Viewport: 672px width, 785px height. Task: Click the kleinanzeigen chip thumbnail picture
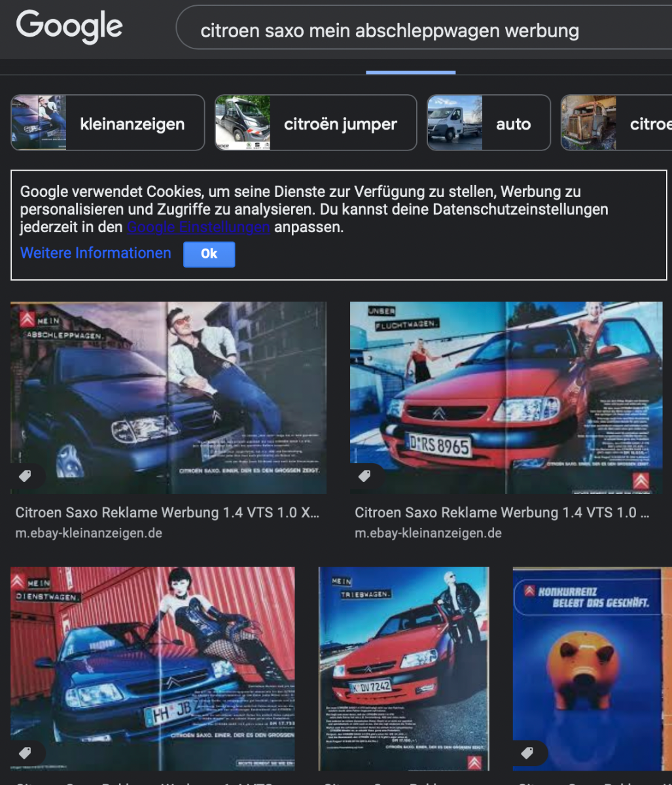point(39,123)
